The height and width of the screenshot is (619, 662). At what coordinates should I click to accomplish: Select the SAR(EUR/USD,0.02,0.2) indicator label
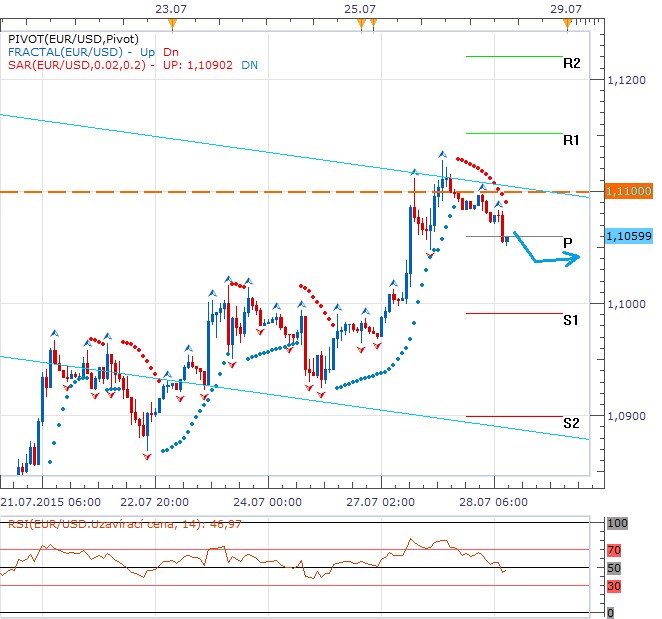(77, 65)
